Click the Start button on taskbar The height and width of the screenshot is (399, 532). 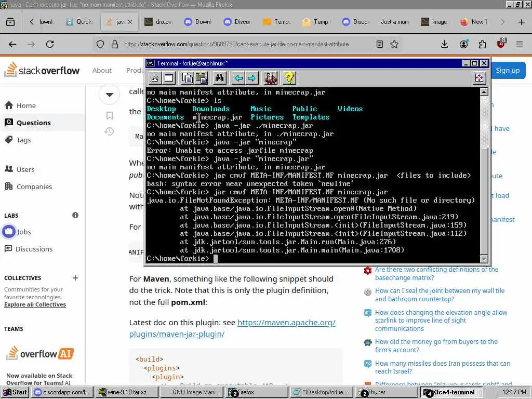tap(15, 392)
